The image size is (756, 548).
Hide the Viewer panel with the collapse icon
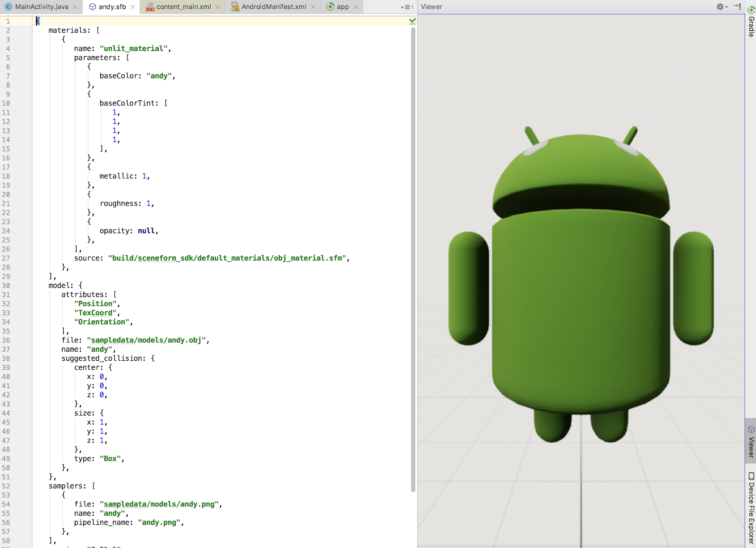click(x=738, y=7)
